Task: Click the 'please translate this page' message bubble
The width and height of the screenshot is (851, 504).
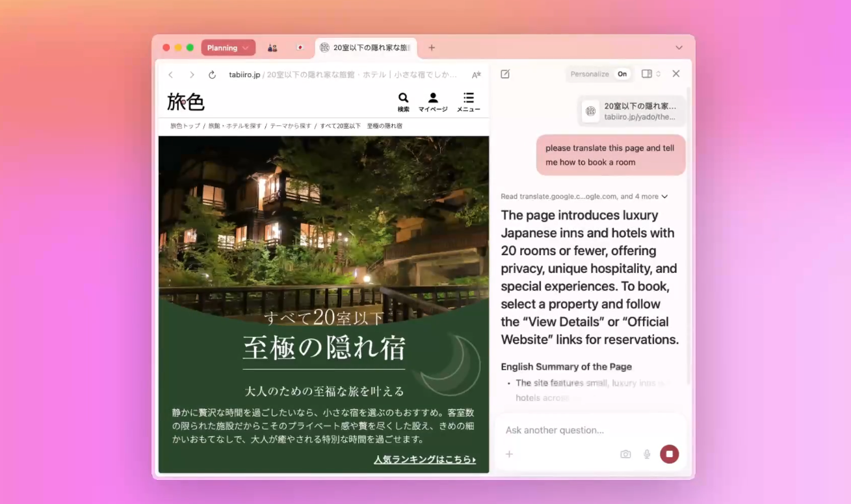Action: (611, 155)
